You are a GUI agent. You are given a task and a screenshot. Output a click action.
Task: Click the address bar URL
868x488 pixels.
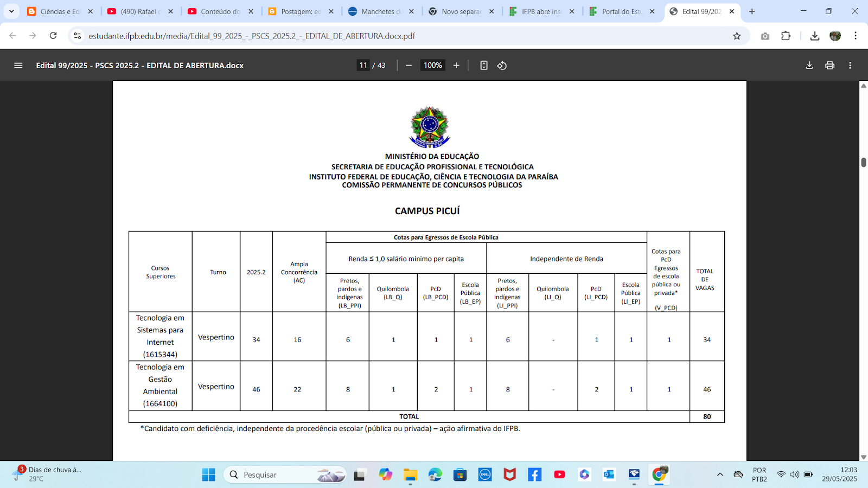pyautogui.click(x=252, y=36)
